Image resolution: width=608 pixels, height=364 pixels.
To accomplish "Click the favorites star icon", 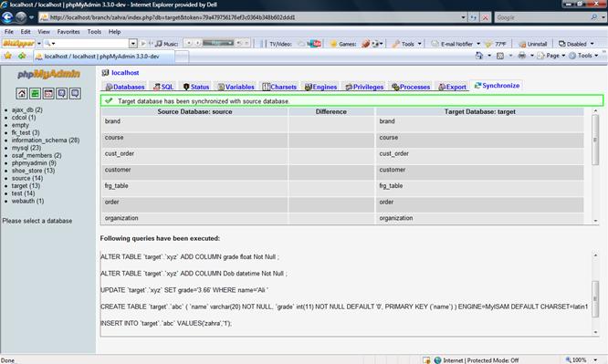I will coord(8,57).
